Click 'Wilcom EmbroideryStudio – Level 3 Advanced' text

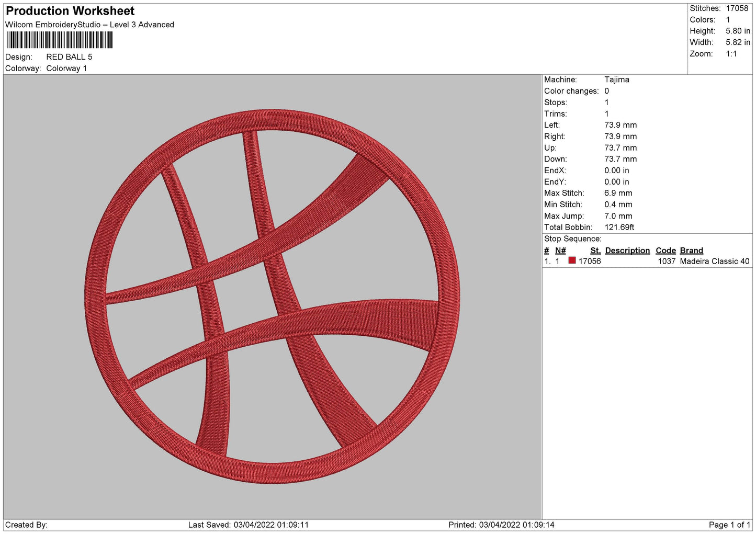[x=89, y=25]
